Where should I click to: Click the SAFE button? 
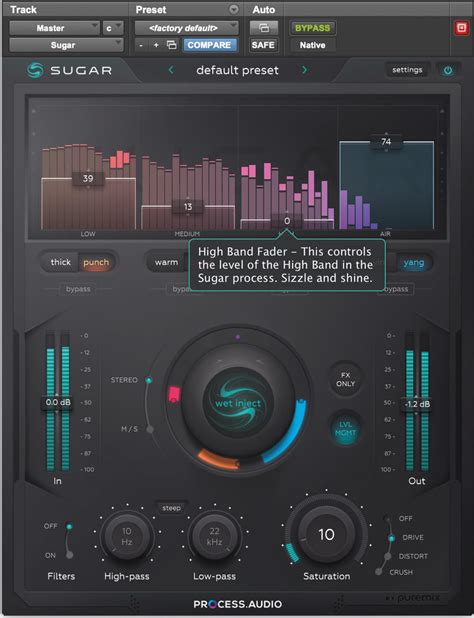pos(263,45)
